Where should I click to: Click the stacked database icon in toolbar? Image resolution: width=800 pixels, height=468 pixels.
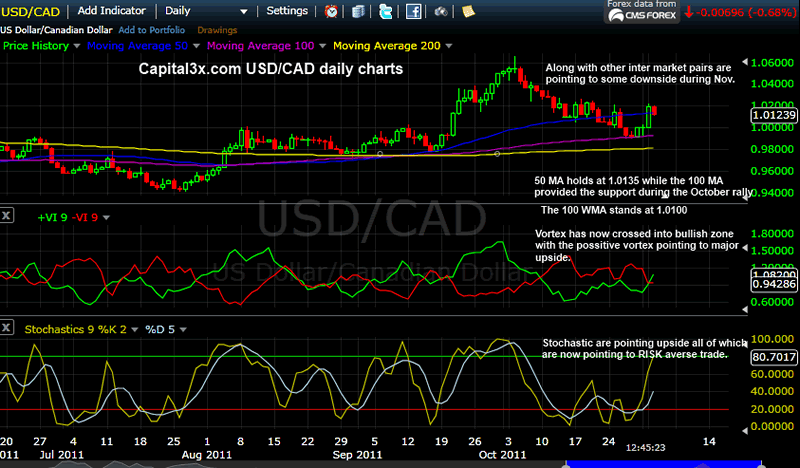point(359,12)
